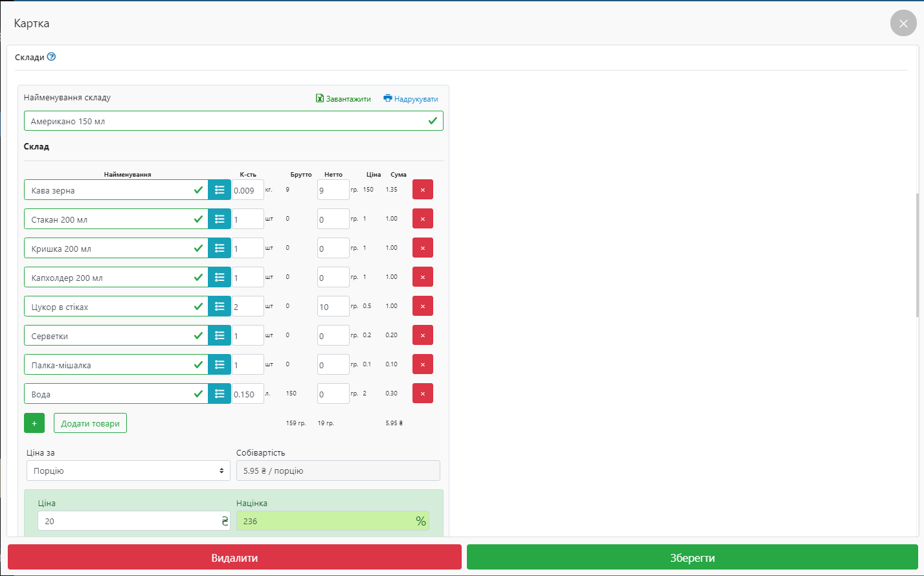Click the Найменування складу name field
The width and height of the screenshot is (924, 576).
227,121
